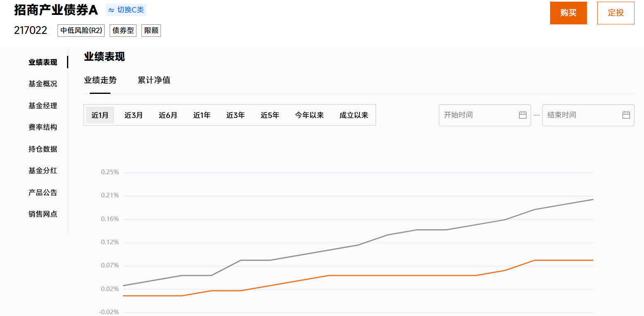
Task: Open the calendar icon in 开始时间 field
Action: click(523, 115)
